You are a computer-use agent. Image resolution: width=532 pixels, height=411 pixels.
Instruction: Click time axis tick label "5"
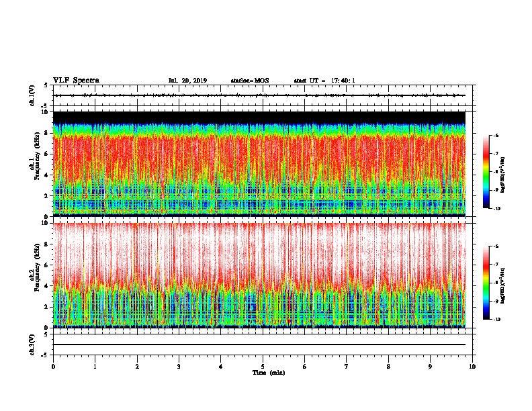263,367
